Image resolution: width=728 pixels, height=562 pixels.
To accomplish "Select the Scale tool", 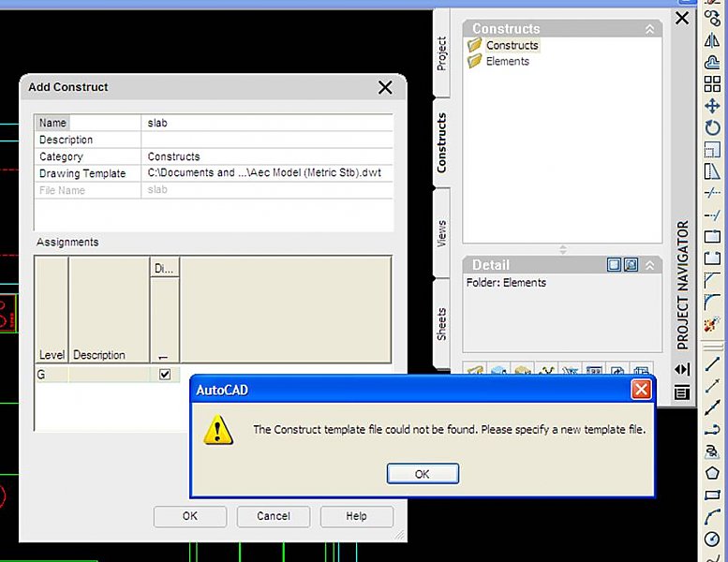I will [x=712, y=150].
